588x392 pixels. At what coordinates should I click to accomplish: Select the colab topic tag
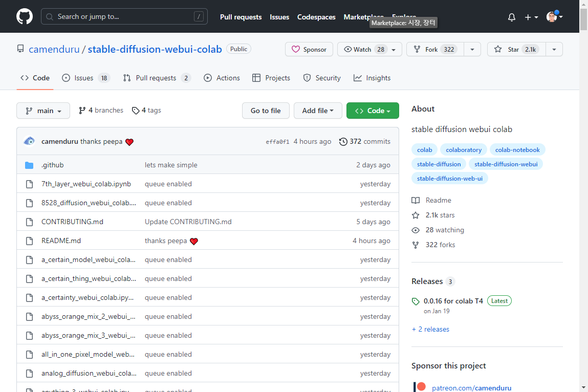[x=425, y=149]
